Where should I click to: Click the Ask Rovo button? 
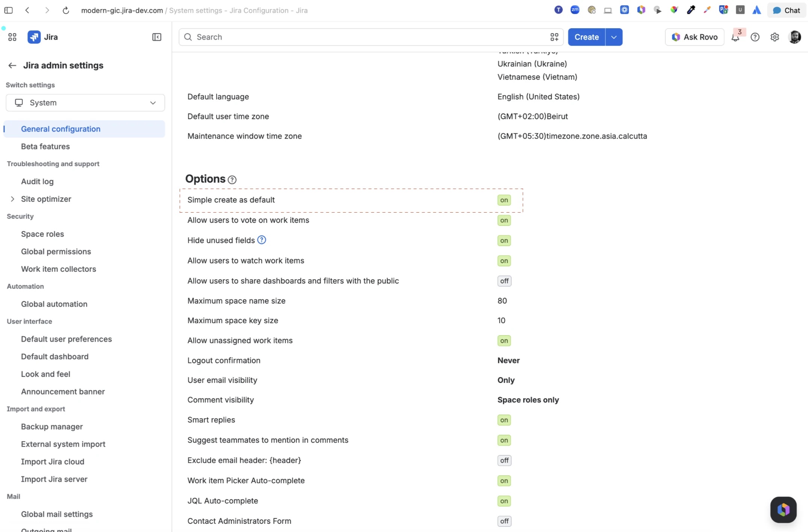point(695,37)
